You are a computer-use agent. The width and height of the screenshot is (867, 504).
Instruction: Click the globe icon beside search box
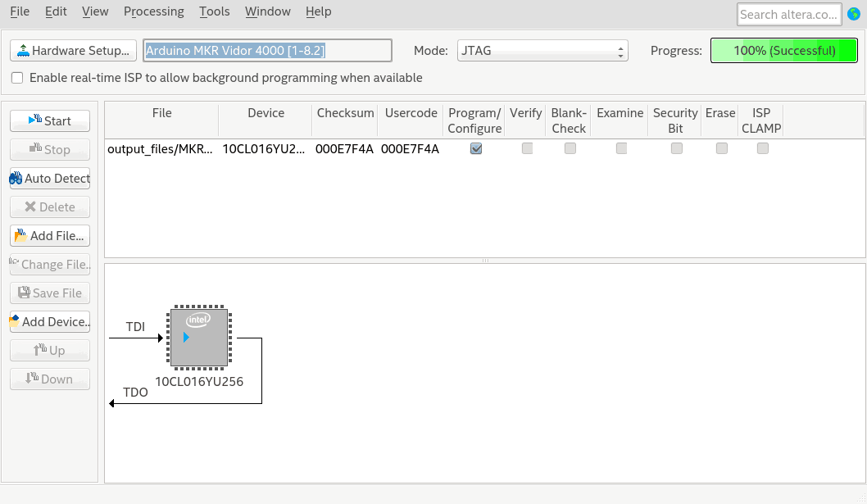pyautogui.click(x=853, y=14)
